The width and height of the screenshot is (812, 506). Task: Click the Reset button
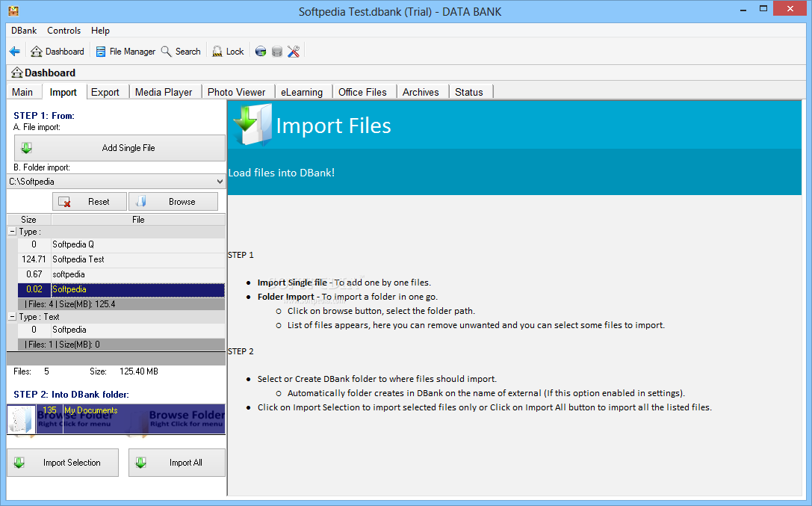[90, 202]
